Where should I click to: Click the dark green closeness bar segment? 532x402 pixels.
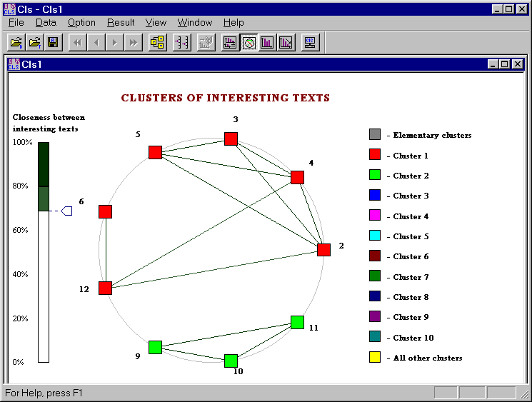pyautogui.click(x=44, y=164)
